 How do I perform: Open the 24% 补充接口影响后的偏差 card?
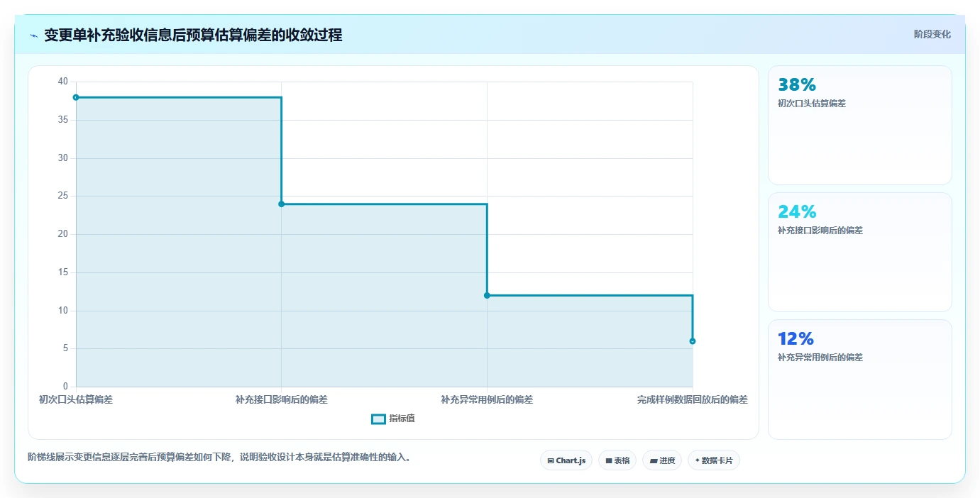[x=859, y=252]
